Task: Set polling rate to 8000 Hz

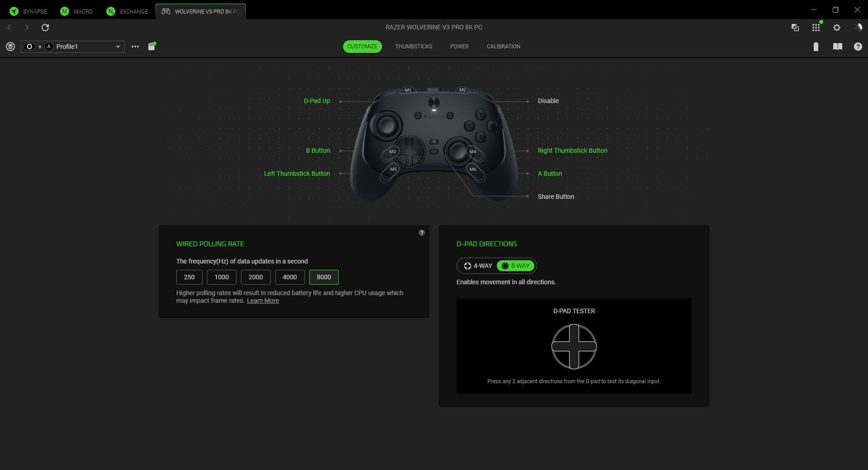Action: point(324,277)
